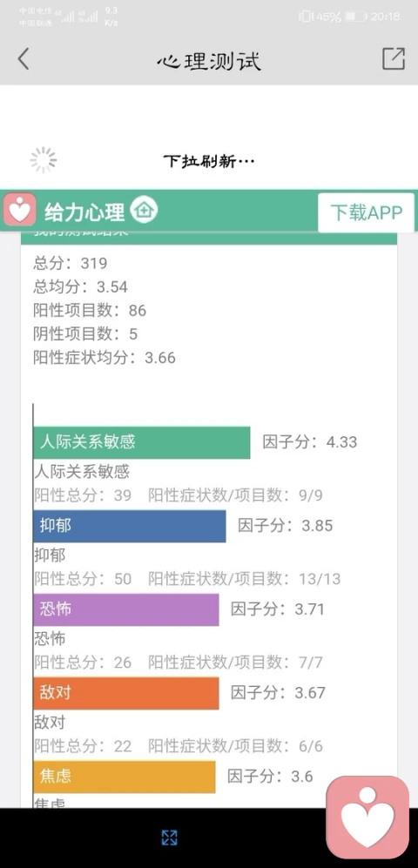This screenshot has height=868, width=418.
Task: Open the share/external link icon
Action: (x=394, y=58)
